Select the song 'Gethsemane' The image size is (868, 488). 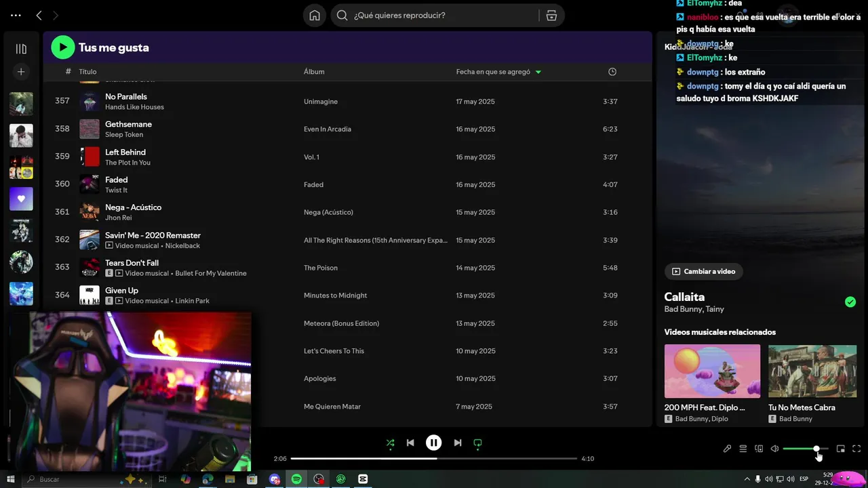coord(128,124)
